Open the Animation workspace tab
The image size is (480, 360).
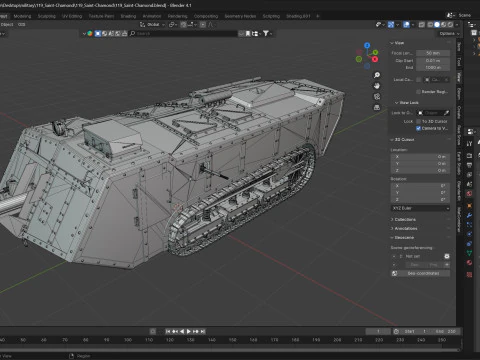(152, 16)
